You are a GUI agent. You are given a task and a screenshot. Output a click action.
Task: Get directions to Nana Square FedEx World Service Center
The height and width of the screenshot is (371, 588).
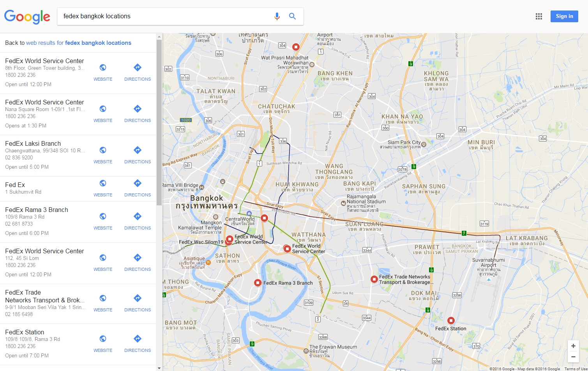[x=138, y=114]
